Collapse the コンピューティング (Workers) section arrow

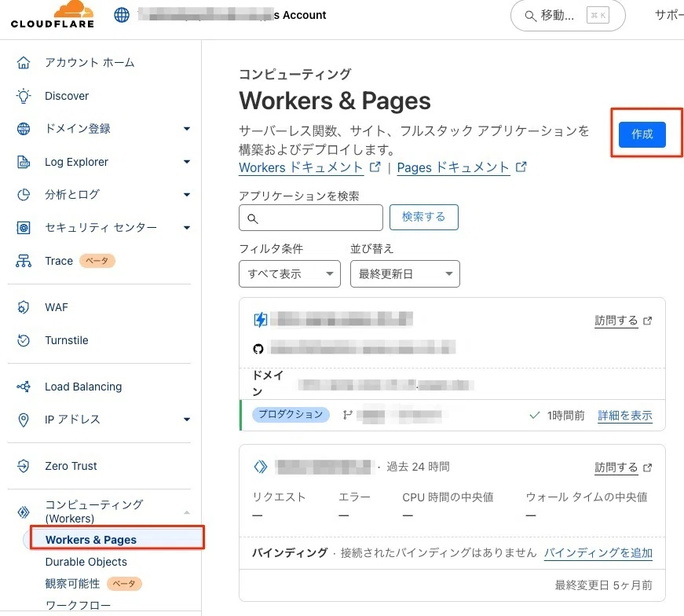pyautogui.click(x=187, y=512)
